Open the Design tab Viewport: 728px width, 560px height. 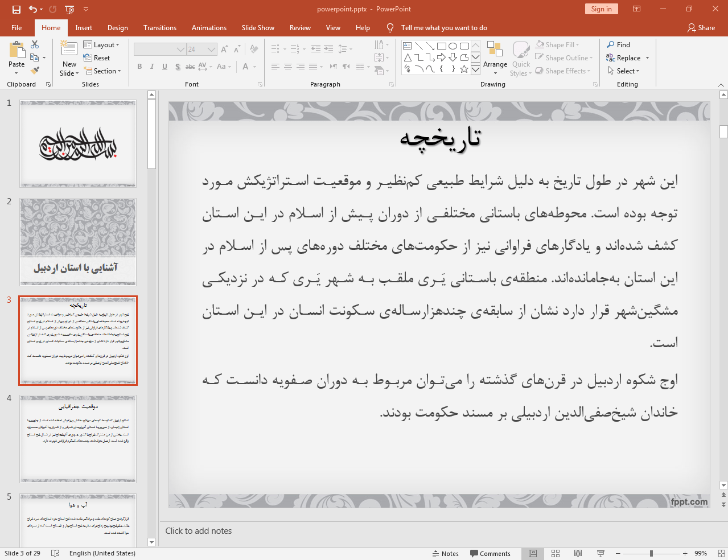click(117, 27)
